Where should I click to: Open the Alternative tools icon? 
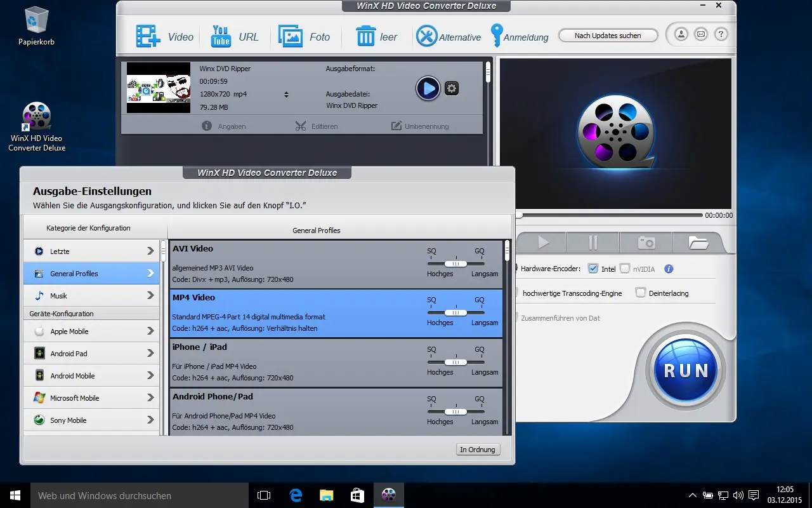point(426,36)
